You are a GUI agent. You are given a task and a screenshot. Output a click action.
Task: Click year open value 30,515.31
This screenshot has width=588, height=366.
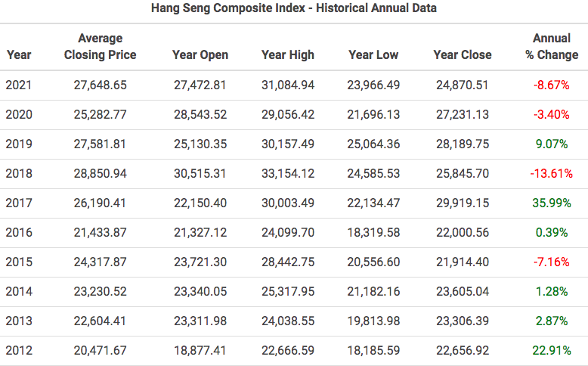(200, 173)
